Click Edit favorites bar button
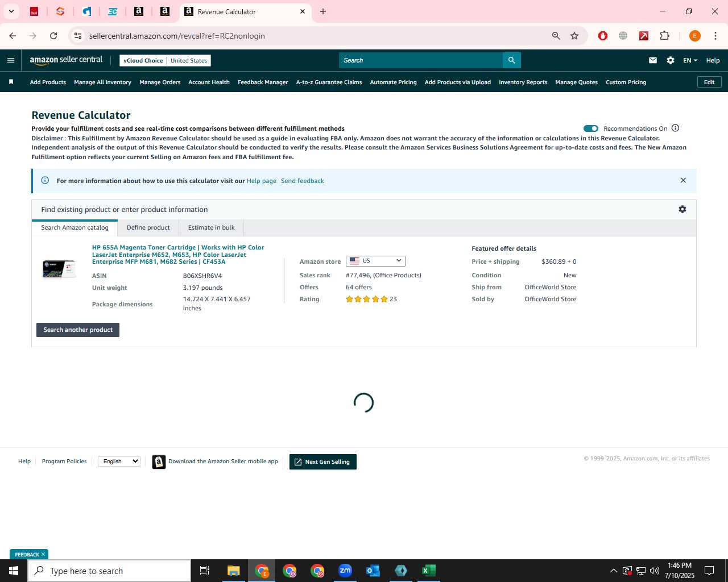Viewport: 728px width, 582px height. (709, 82)
